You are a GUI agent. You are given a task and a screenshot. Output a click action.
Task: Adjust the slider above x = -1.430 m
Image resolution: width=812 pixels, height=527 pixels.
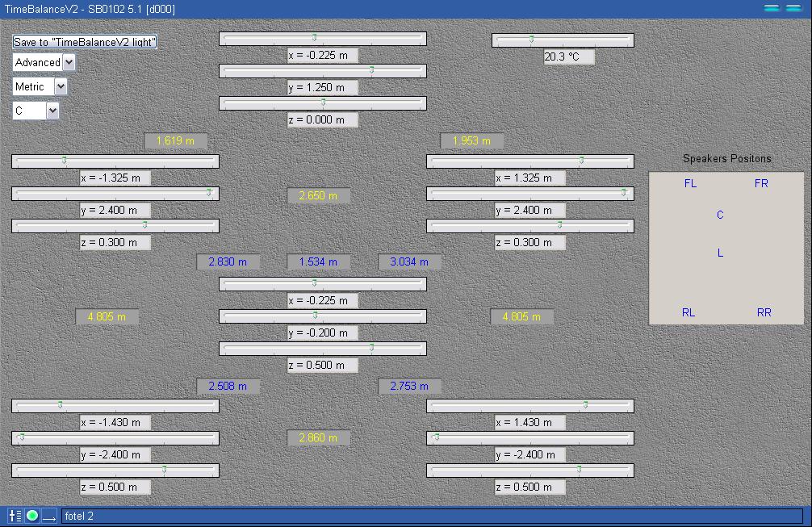tap(115, 406)
